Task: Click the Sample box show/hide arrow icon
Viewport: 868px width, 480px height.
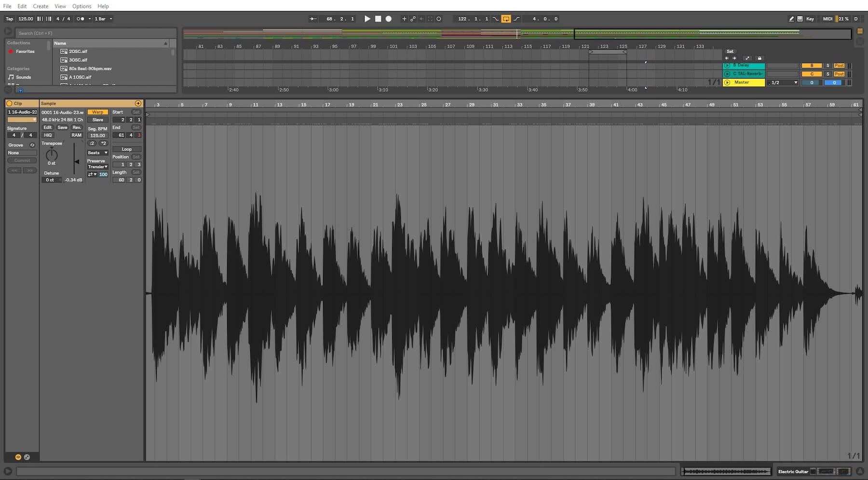Action: (x=138, y=103)
